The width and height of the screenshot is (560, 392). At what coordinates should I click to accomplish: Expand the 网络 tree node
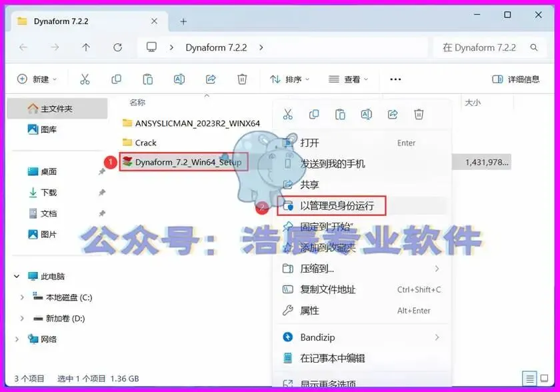(17, 339)
